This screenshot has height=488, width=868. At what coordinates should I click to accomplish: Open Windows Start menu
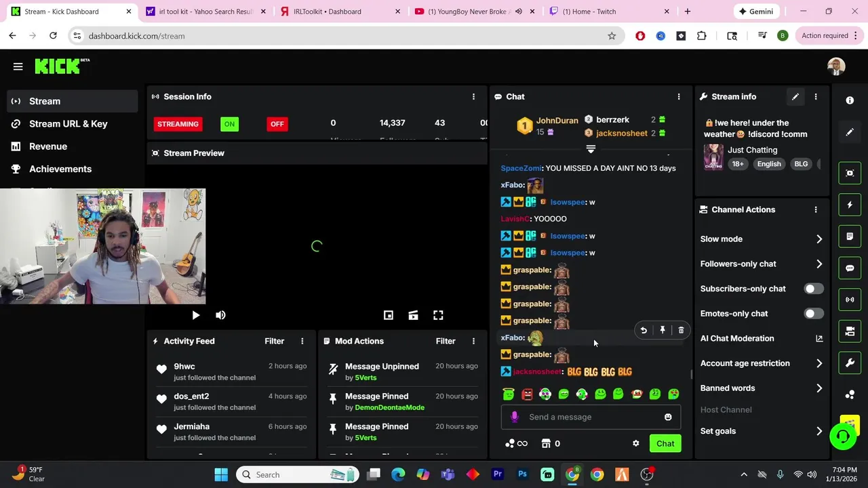[x=221, y=474]
